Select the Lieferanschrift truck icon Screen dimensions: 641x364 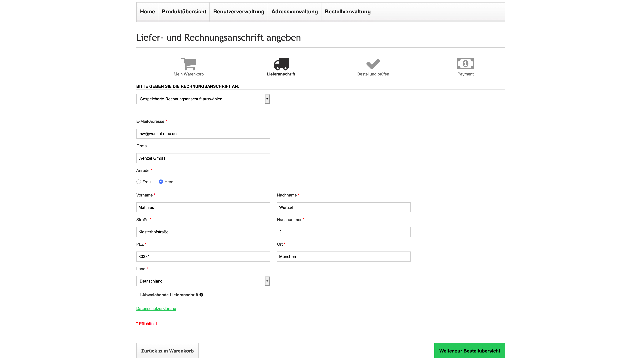click(281, 64)
